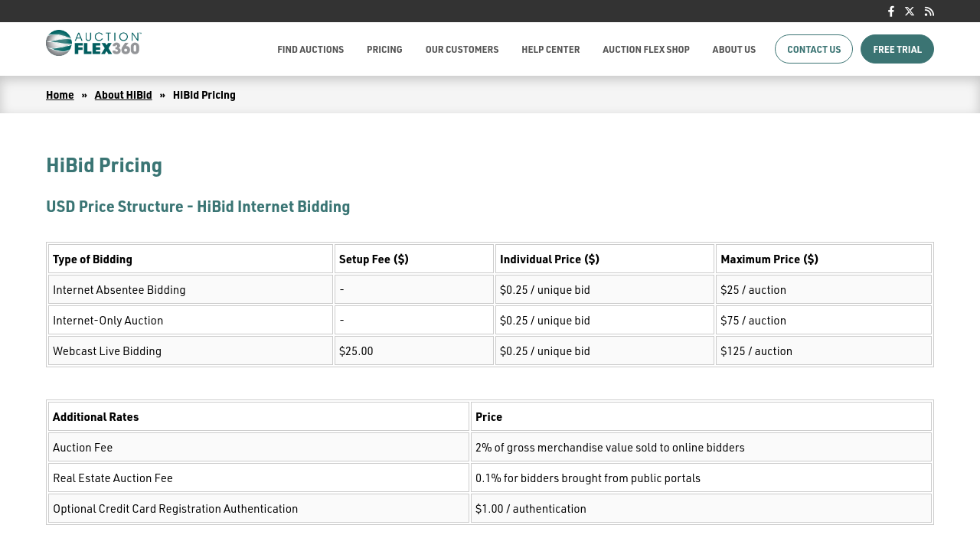Viewport: 980px width, 551px height.
Task: Follow the Home breadcrumb link
Action: 60,95
